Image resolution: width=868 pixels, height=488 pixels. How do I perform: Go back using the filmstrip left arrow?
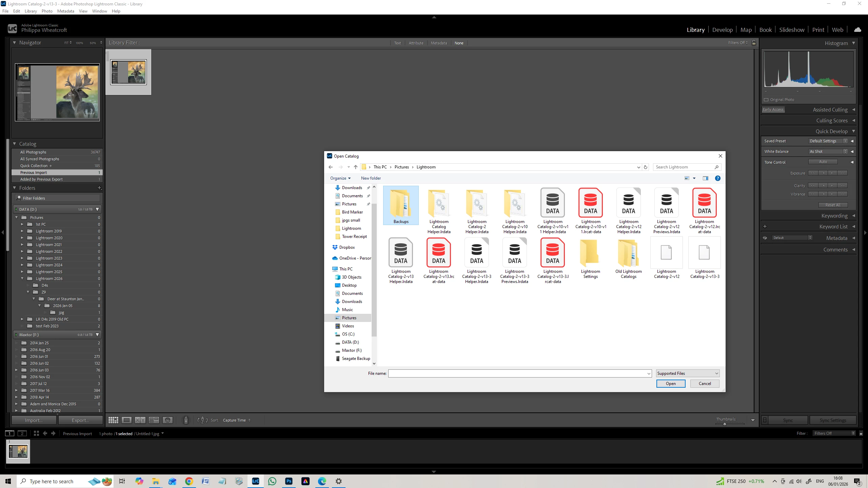point(45,433)
